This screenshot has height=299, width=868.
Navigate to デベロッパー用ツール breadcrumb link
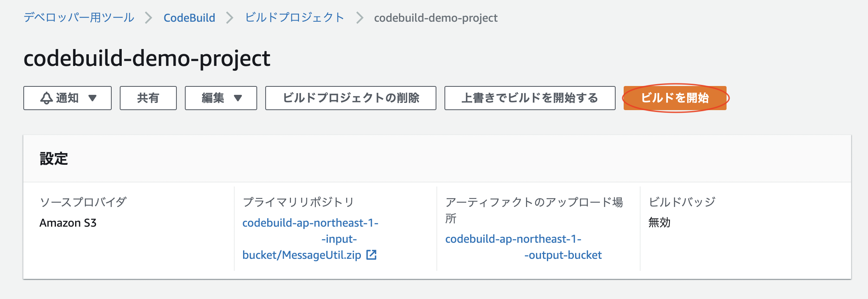coord(79,18)
